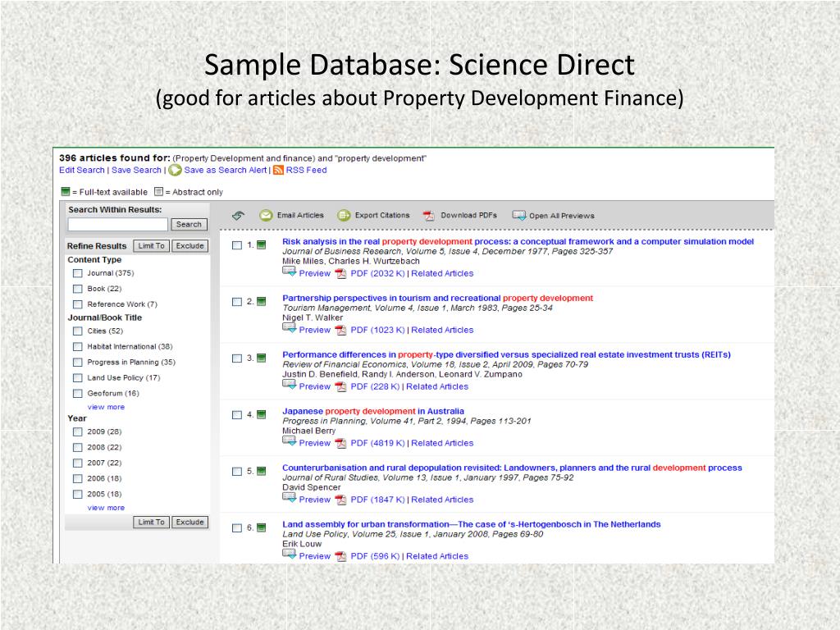This screenshot has height=630, width=840.
Task: Click the Preview icon for Partnership perspectives article
Action: [290, 328]
